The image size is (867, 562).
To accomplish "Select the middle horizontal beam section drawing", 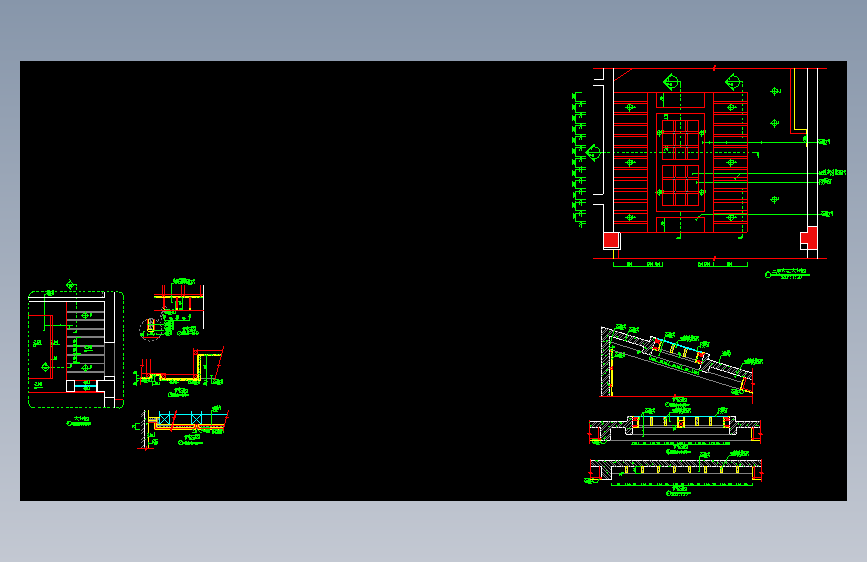I will click(675, 429).
